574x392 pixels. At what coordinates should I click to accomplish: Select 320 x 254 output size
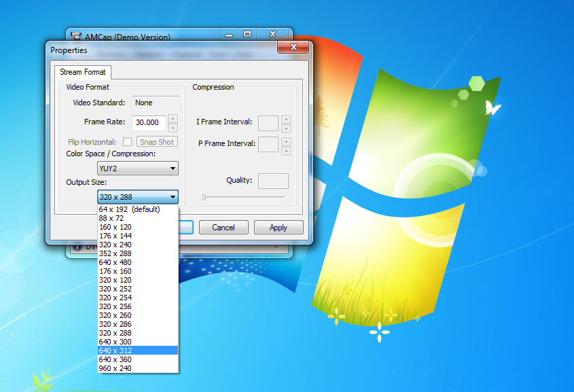[x=138, y=298]
